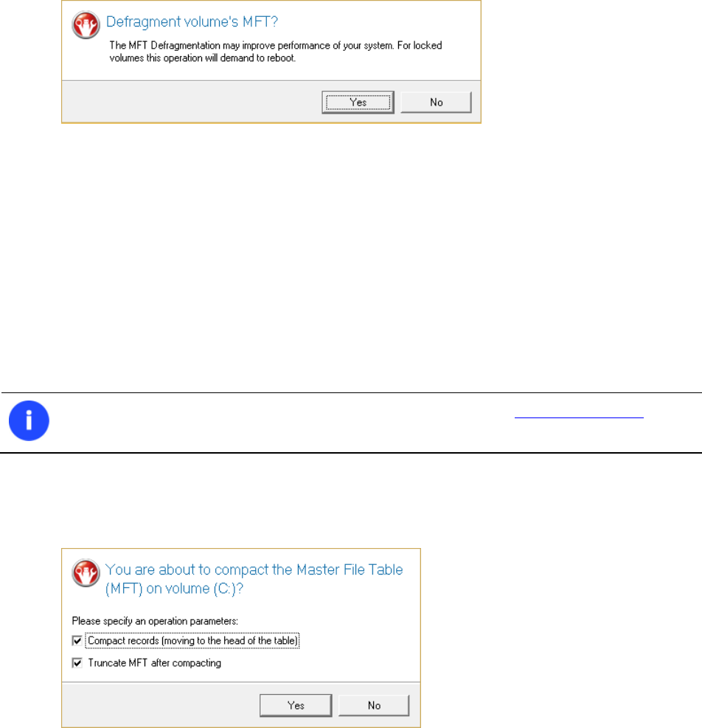This screenshot has height=728, width=702.
Task: Click the 'demand to reboot' description line
Action: tap(203, 58)
